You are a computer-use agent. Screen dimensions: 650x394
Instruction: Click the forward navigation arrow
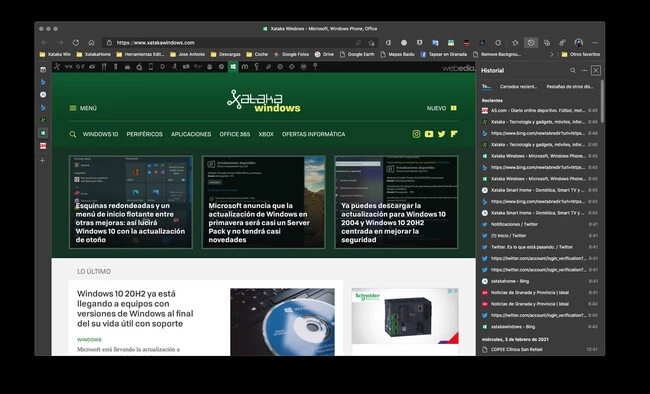pos(60,43)
